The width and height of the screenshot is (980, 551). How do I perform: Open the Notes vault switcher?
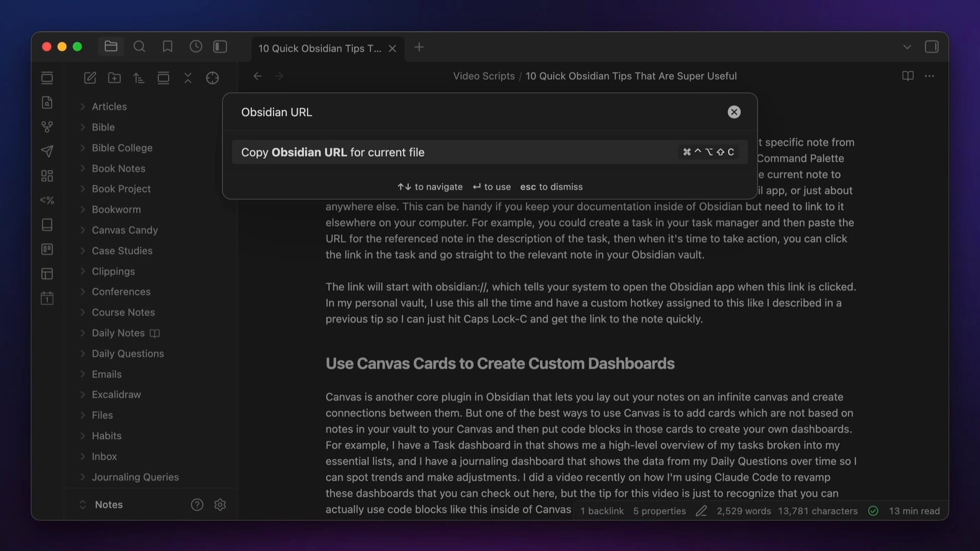[x=108, y=505]
